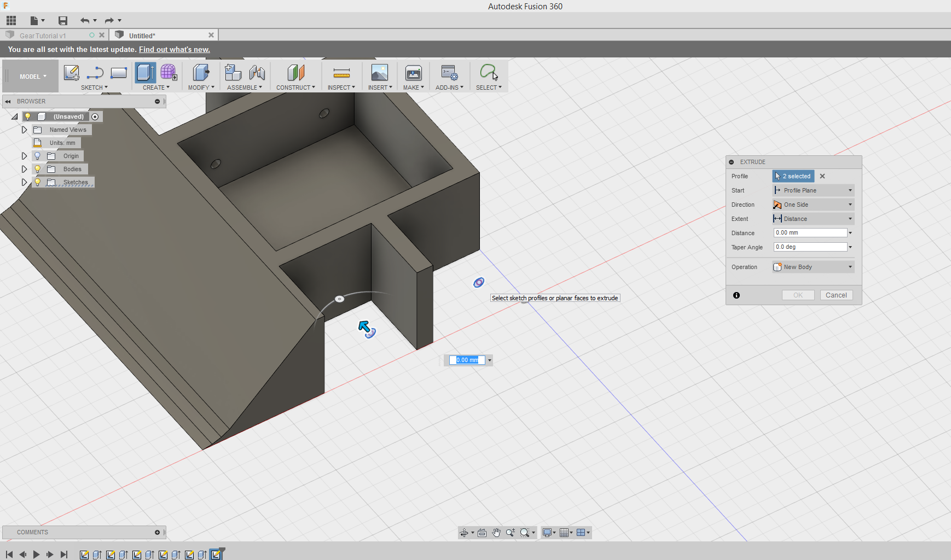This screenshot has height=560, width=951.
Task: Select the Measure icon under Inspect
Action: (341, 72)
